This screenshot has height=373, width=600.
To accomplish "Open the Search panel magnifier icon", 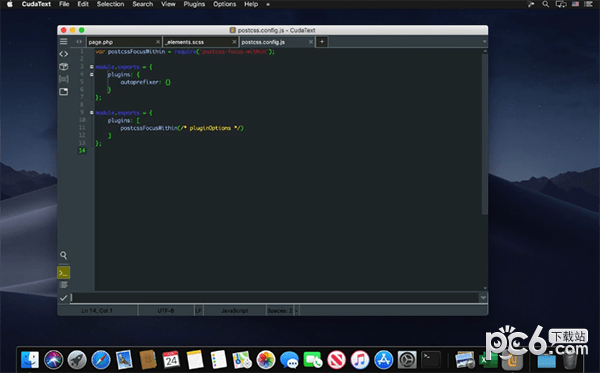I will [64, 255].
